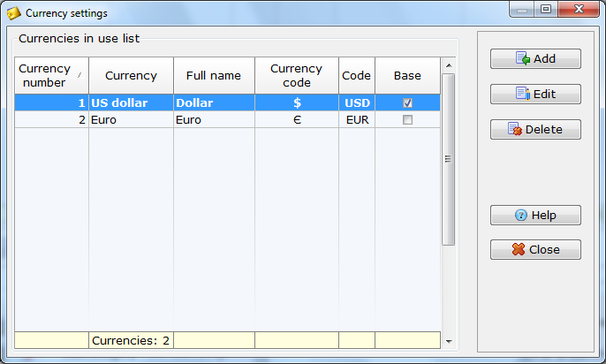Click the Full name column header

(214, 76)
